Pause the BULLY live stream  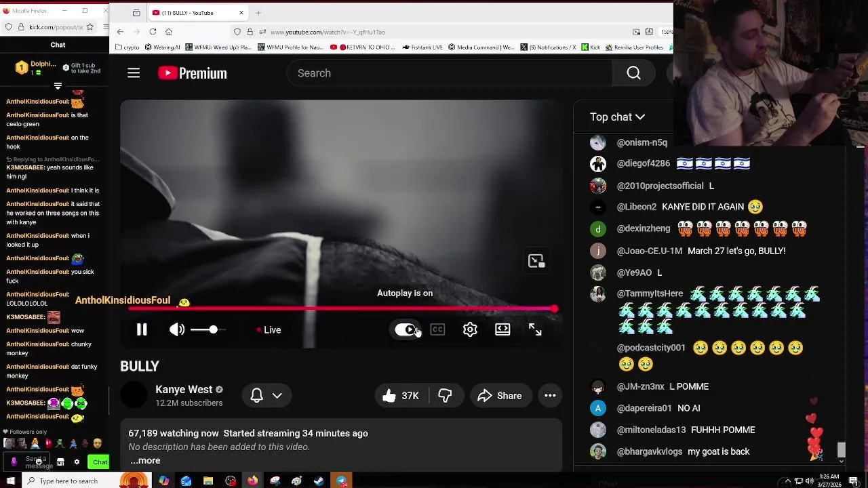(x=142, y=330)
